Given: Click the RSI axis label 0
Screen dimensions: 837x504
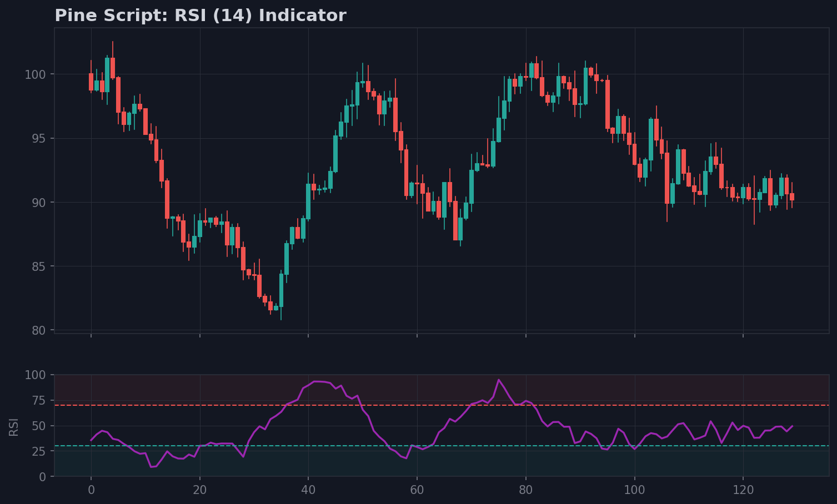Looking at the screenshot, I should (43, 477).
